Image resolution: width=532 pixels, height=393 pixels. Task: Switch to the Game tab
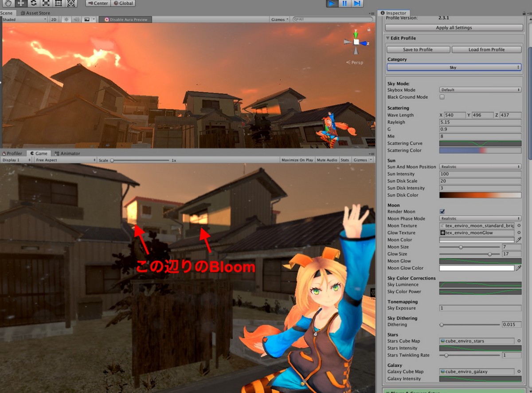click(x=39, y=153)
